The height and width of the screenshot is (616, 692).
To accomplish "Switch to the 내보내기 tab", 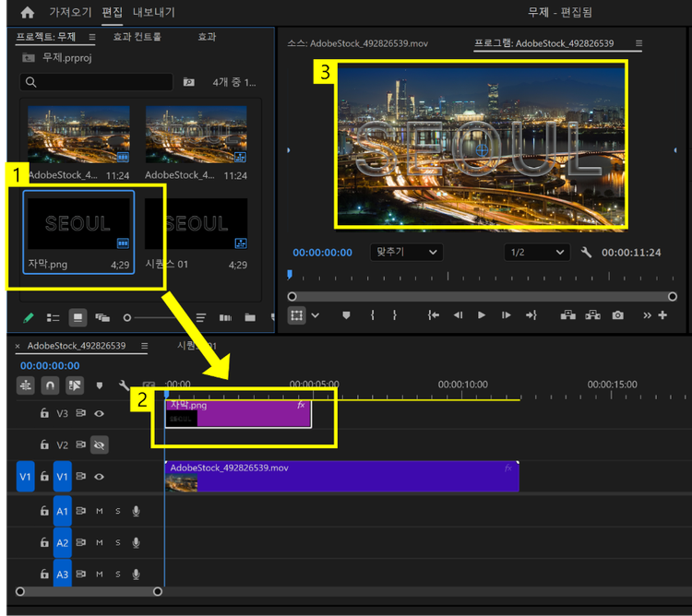I will pyautogui.click(x=154, y=13).
